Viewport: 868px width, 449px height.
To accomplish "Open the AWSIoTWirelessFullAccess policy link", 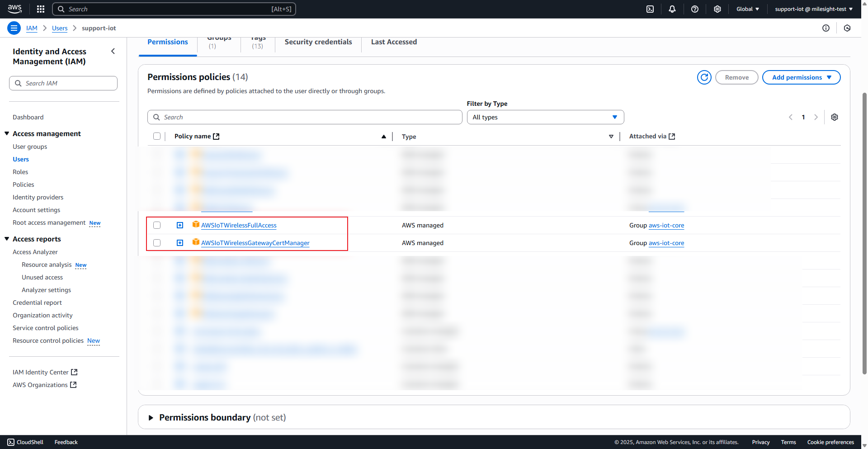I will click(x=239, y=225).
